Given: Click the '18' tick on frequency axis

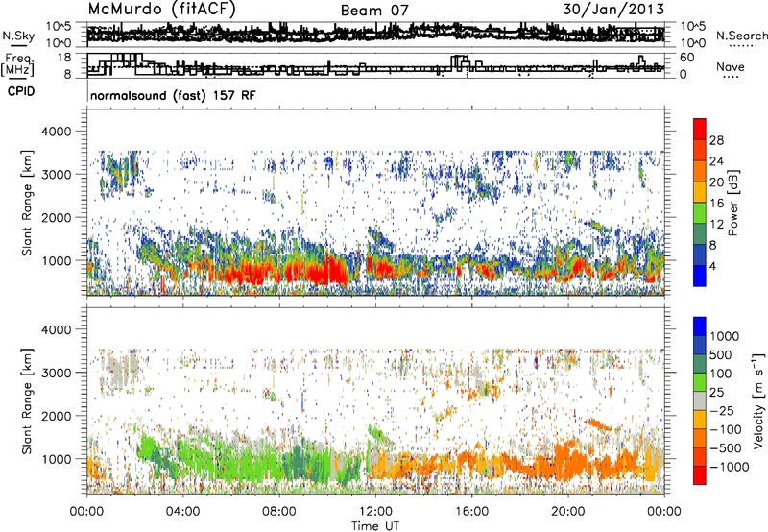Looking at the screenshot, I should coord(64,58).
